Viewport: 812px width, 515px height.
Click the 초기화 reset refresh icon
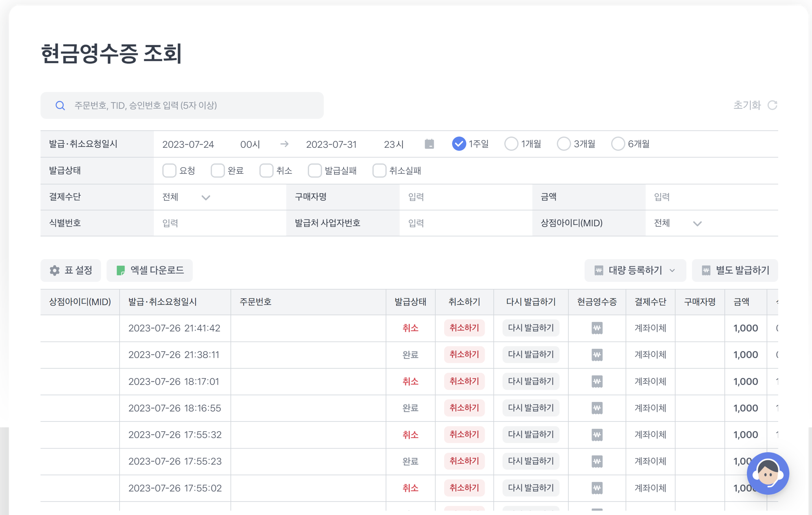pyautogui.click(x=772, y=105)
